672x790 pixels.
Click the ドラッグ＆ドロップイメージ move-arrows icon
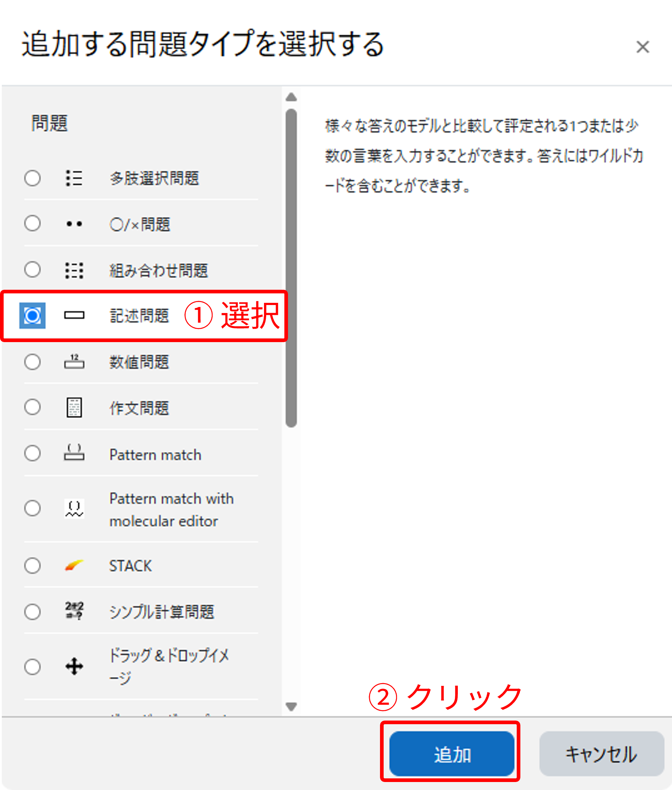tap(74, 667)
